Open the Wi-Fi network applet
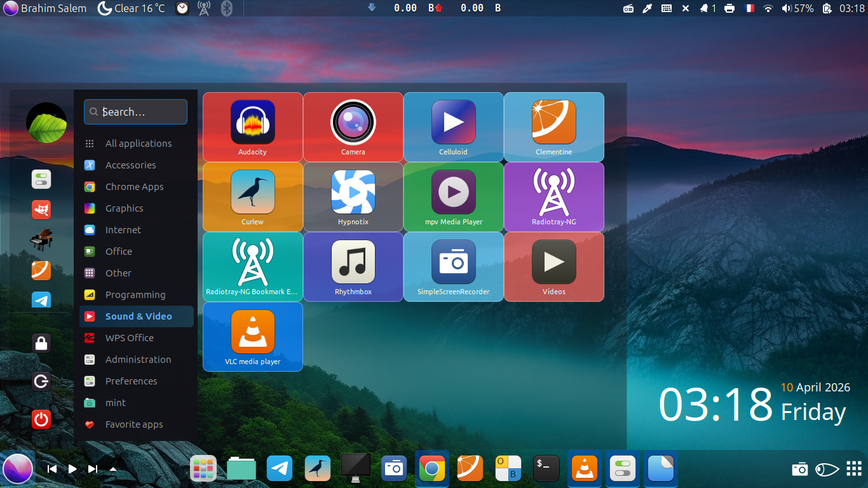The image size is (868, 488). click(768, 8)
